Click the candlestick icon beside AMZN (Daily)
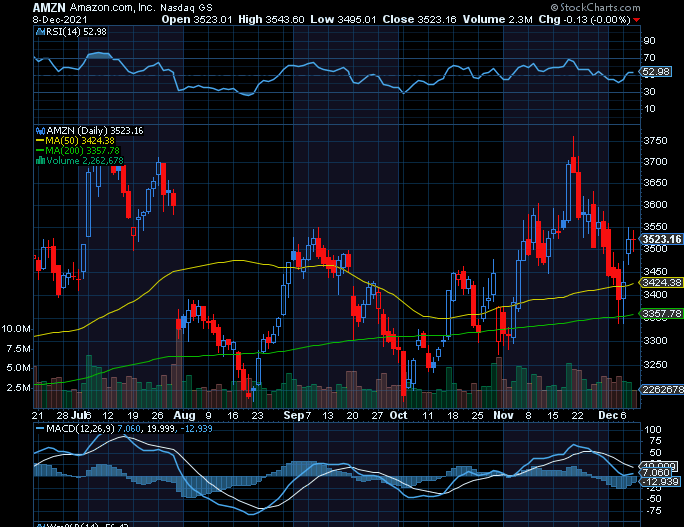Image resolution: width=684 pixels, height=527 pixels. (x=41, y=130)
